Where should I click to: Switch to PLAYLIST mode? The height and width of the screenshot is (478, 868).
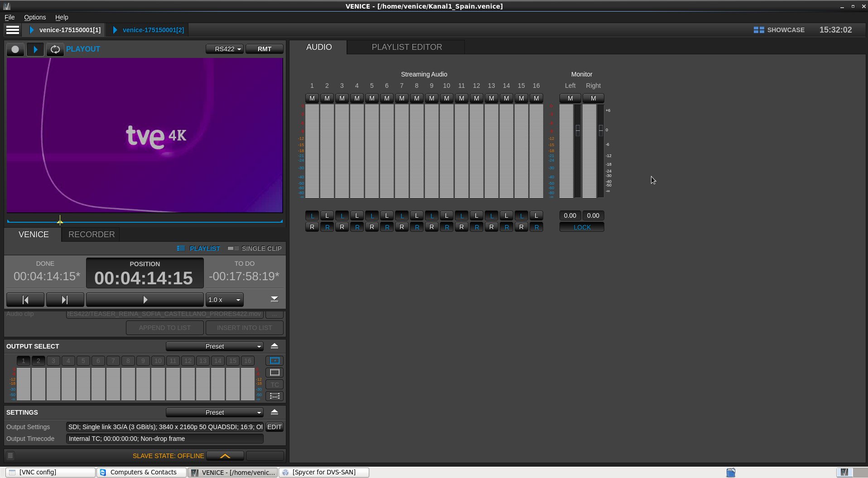point(198,249)
